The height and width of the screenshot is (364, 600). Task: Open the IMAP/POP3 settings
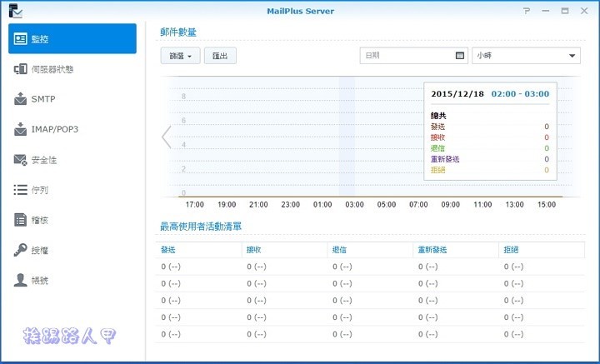click(x=72, y=129)
